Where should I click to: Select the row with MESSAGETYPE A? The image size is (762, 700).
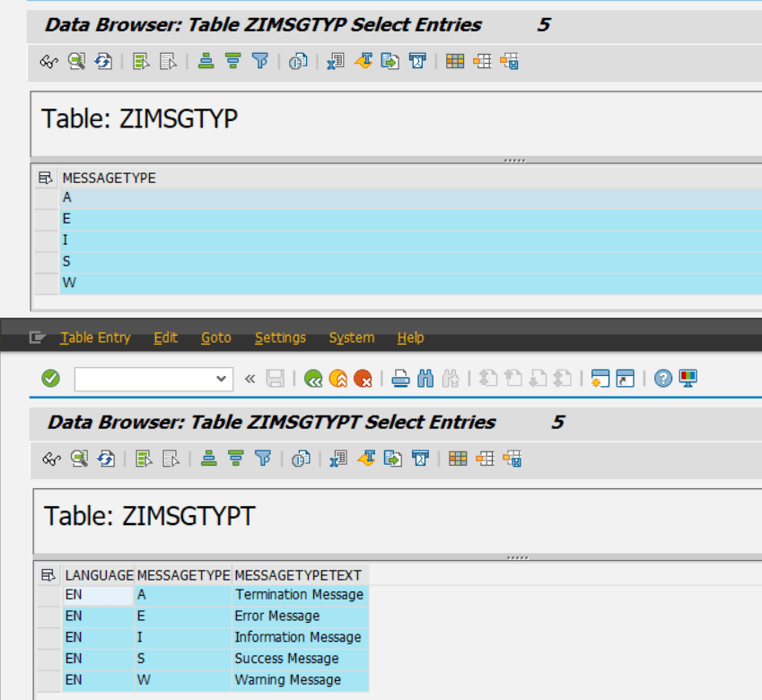point(135,197)
